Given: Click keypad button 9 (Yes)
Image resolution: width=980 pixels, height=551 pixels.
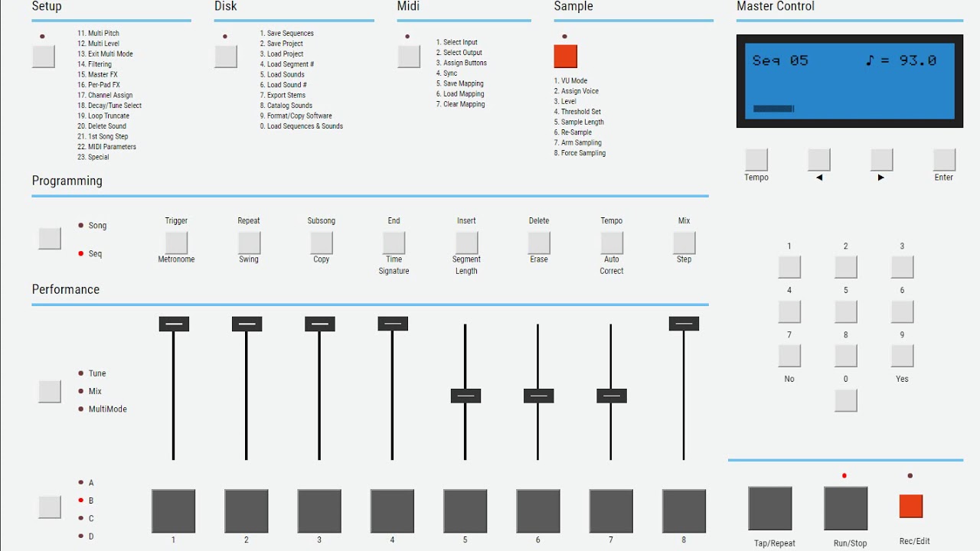Looking at the screenshot, I should coord(903,356).
